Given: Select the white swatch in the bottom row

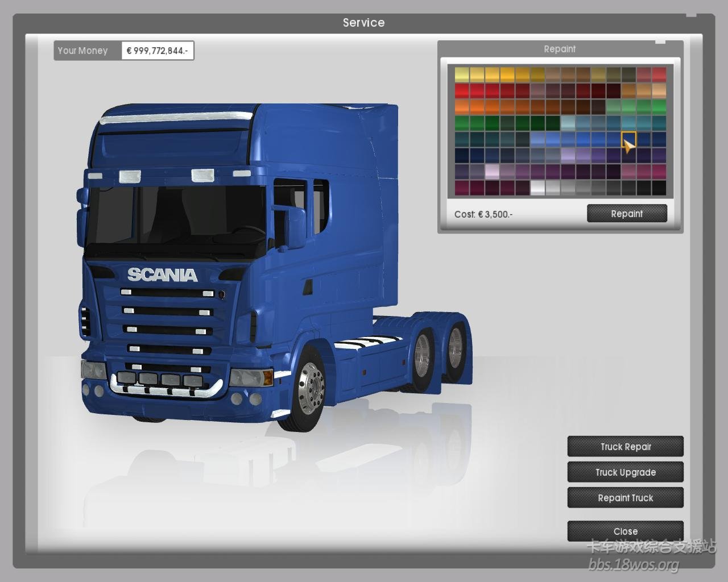Looking at the screenshot, I should (x=537, y=188).
